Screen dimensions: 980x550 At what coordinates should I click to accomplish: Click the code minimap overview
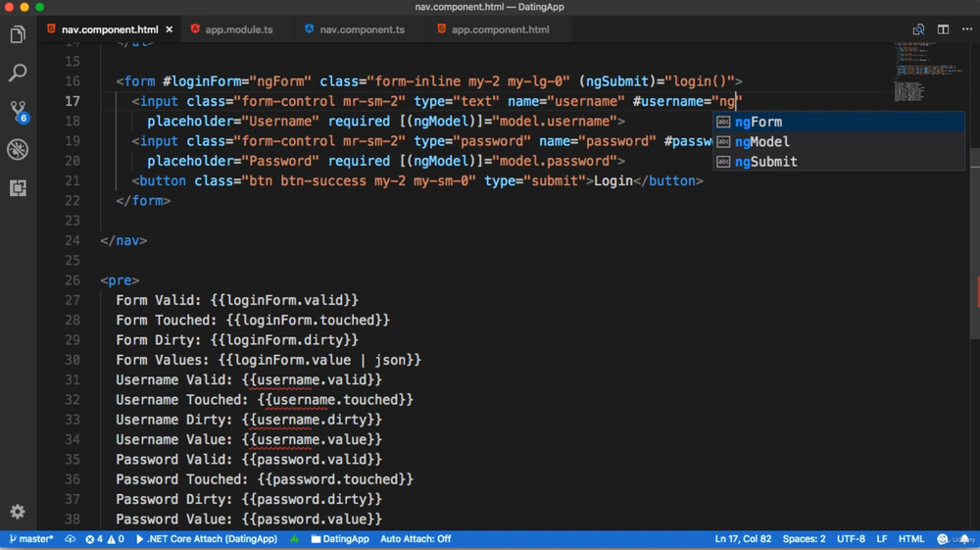click(929, 72)
